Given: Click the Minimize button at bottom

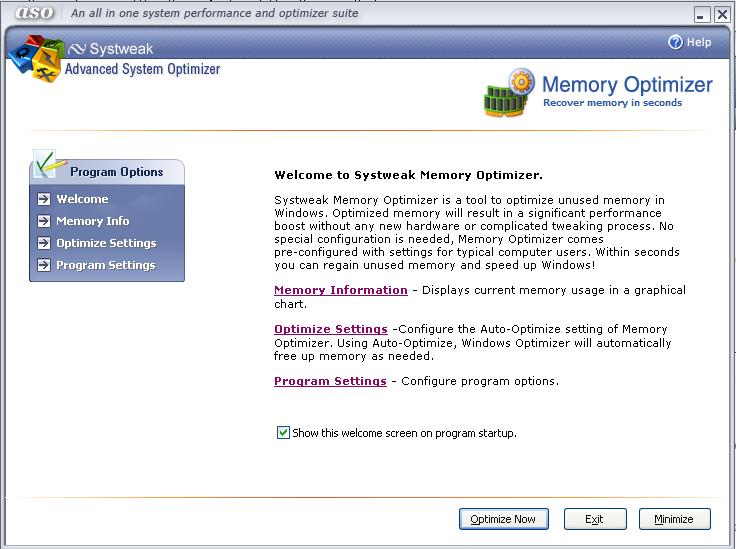Looking at the screenshot, I should (x=674, y=519).
